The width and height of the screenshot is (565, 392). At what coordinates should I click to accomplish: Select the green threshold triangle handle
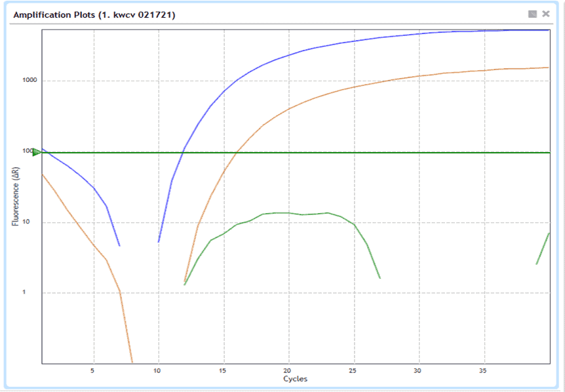pyautogui.click(x=37, y=153)
